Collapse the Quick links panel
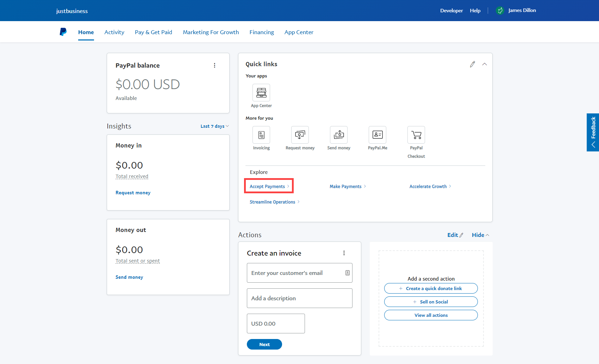599x364 pixels. pyautogui.click(x=485, y=64)
